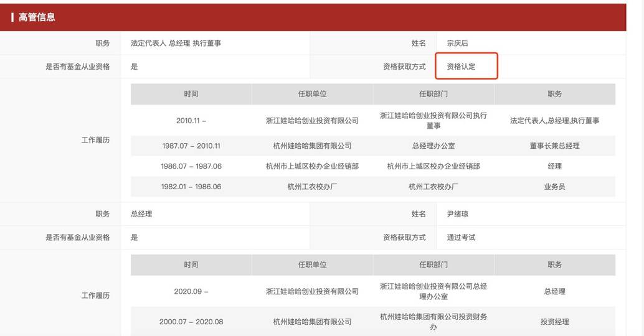Select the 投资经理 position cell

click(x=554, y=322)
